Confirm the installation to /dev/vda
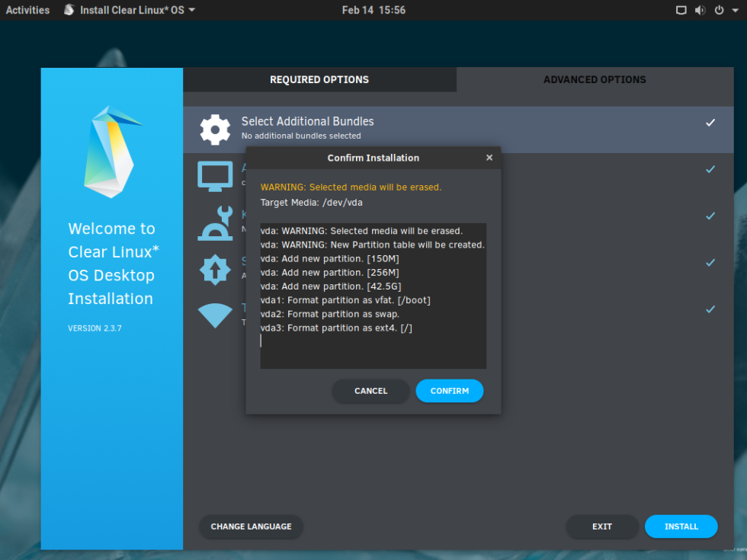The image size is (747, 560). 449,391
